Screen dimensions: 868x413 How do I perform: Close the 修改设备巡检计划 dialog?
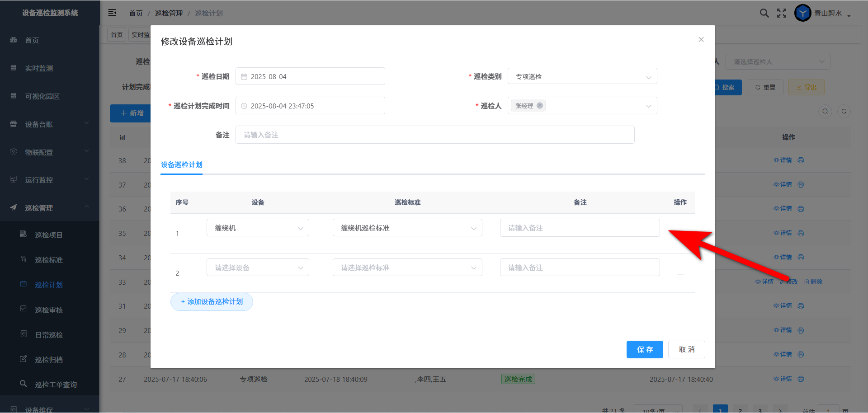tap(701, 40)
